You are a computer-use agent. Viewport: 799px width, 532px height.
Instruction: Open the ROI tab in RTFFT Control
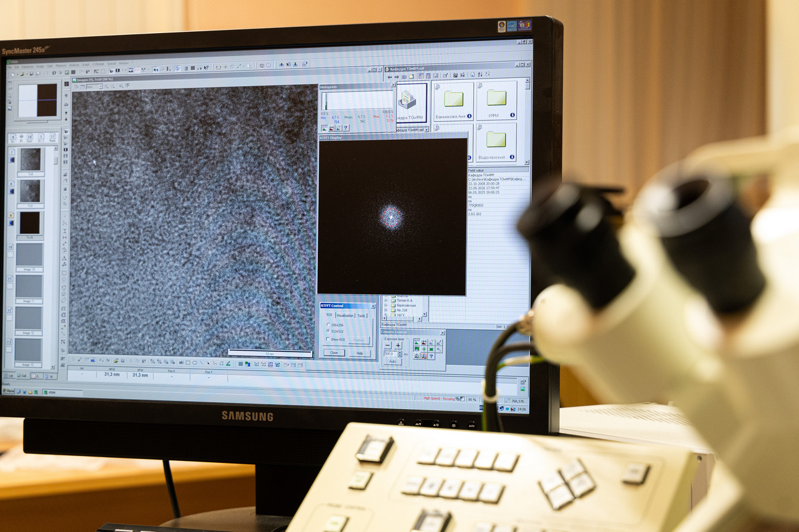(x=329, y=315)
